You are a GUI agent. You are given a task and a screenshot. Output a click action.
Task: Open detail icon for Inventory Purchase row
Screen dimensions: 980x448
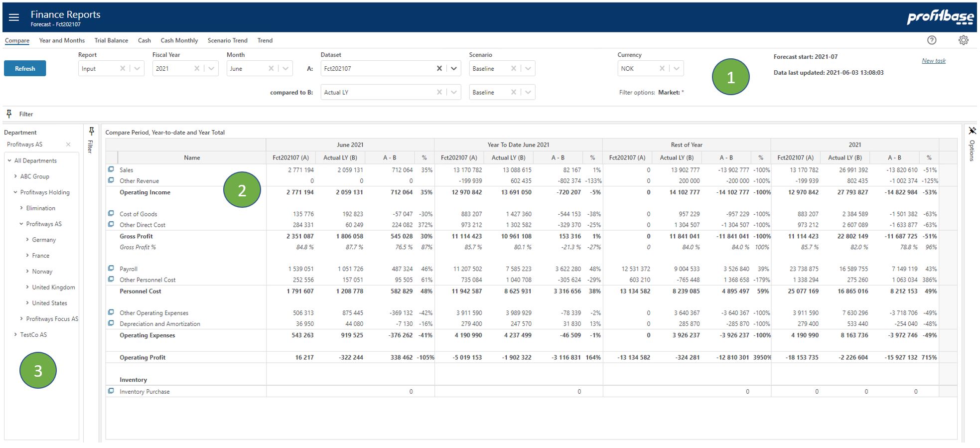click(x=111, y=391)
